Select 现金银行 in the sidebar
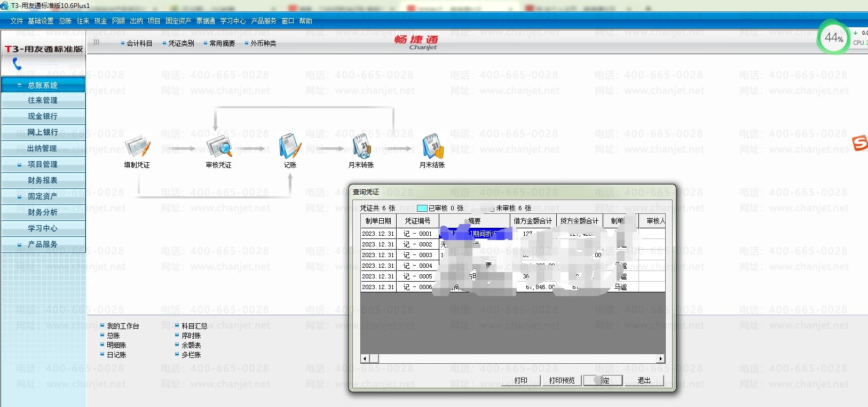 43,116
